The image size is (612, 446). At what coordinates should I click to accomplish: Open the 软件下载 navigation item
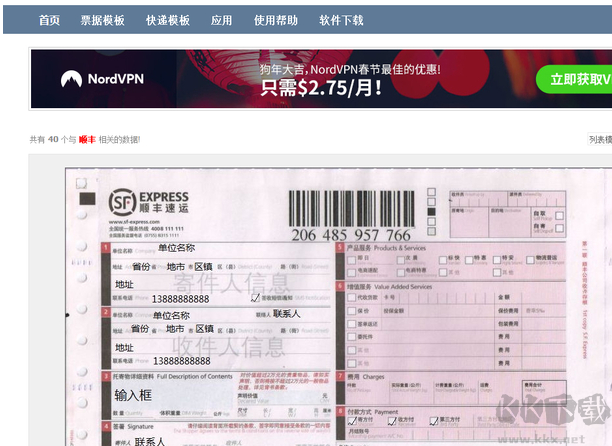[x=341, y=20]
